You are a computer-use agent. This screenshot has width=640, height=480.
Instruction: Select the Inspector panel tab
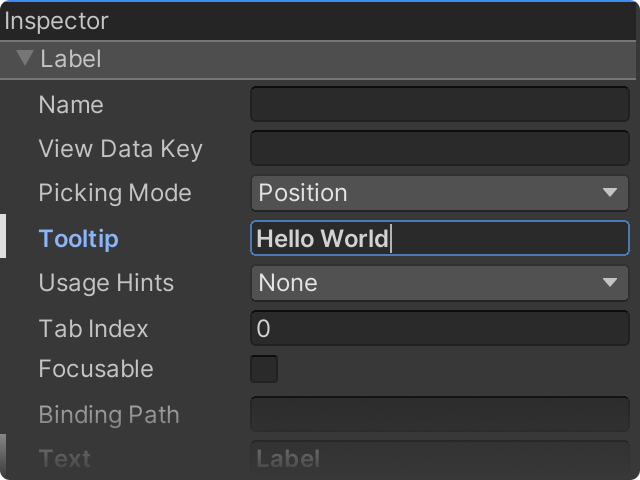coord(57,20)
